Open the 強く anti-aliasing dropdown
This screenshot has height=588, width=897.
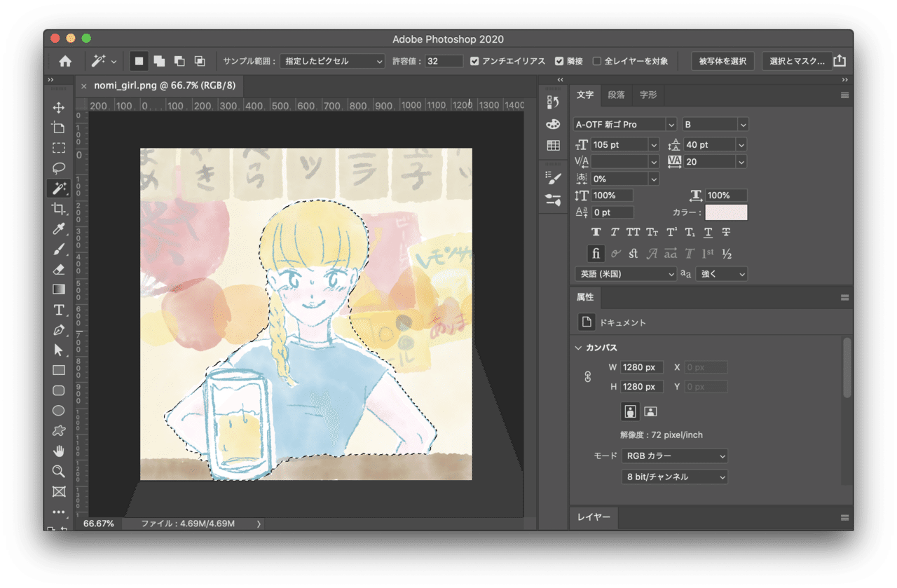(x=721, y=274)
